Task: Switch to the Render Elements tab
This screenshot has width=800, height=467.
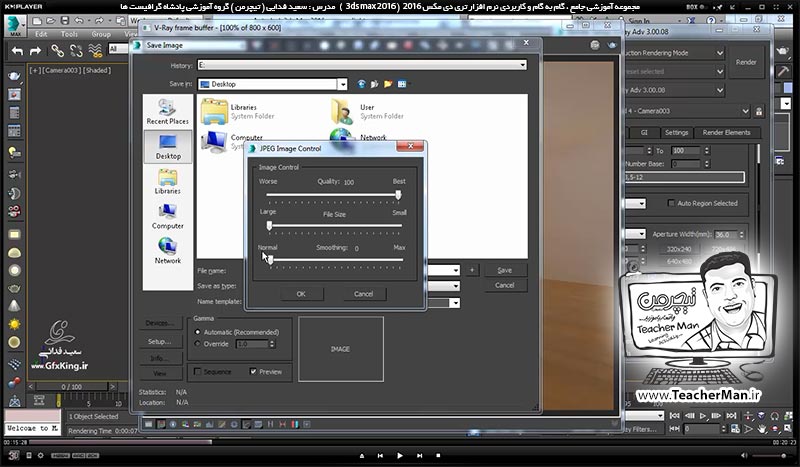Action: (x=727, y=133)
